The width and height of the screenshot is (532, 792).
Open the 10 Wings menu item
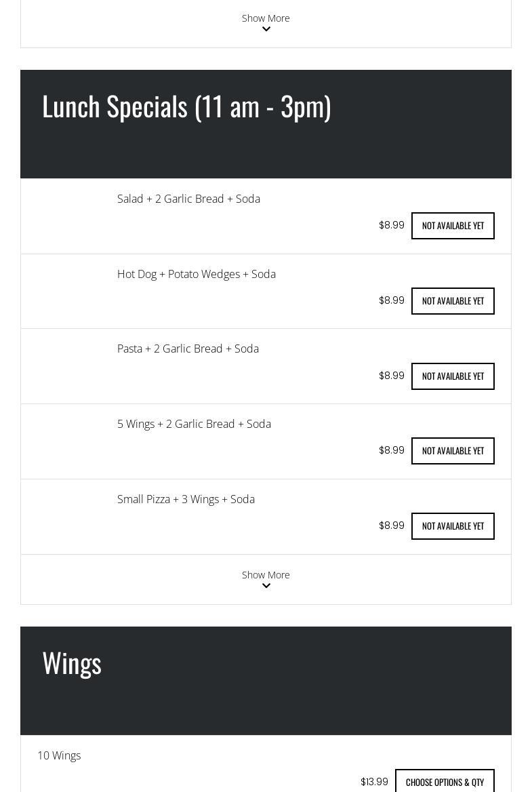59,755
